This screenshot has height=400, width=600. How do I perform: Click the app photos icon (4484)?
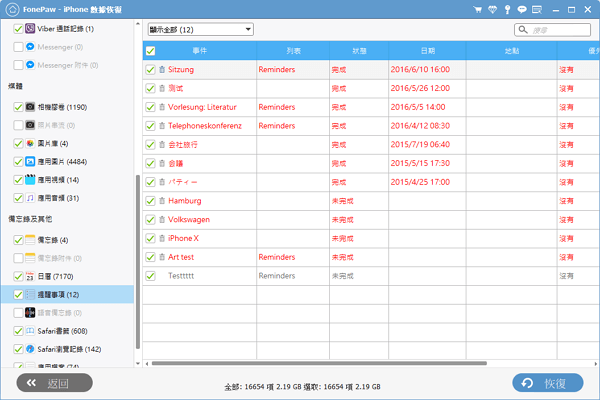pyautogui.click(x=30, y=162)
